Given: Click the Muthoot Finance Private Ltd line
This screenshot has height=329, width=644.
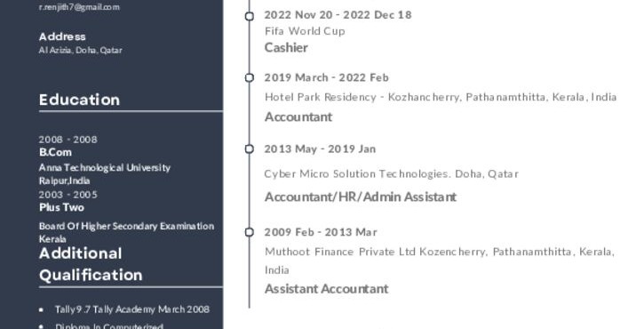Looking at the screenshot, I should tap(440, 261).
